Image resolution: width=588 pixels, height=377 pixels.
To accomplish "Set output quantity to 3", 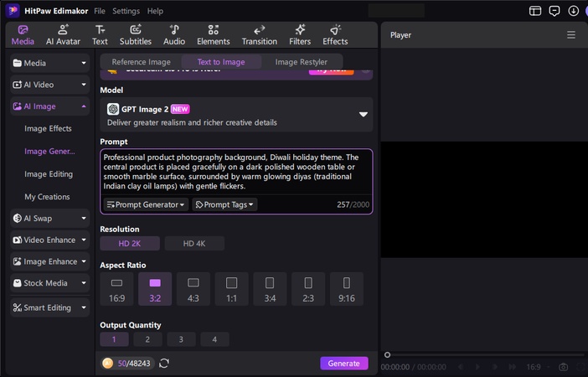I will (181, 339).
